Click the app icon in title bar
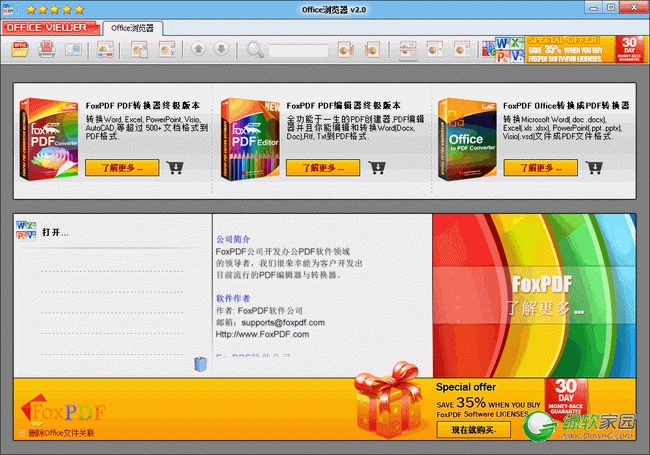This screenshot has width=650, height=455. [8, 9]
